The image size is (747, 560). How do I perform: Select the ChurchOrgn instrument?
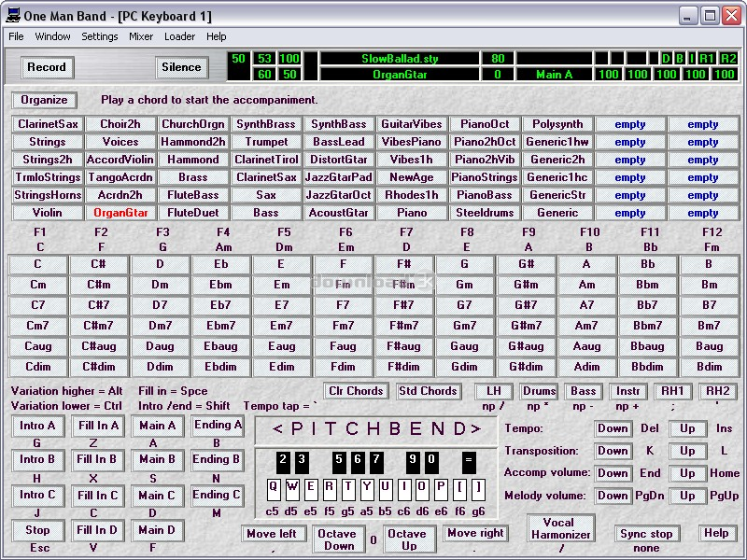click(x=192, y=124)
